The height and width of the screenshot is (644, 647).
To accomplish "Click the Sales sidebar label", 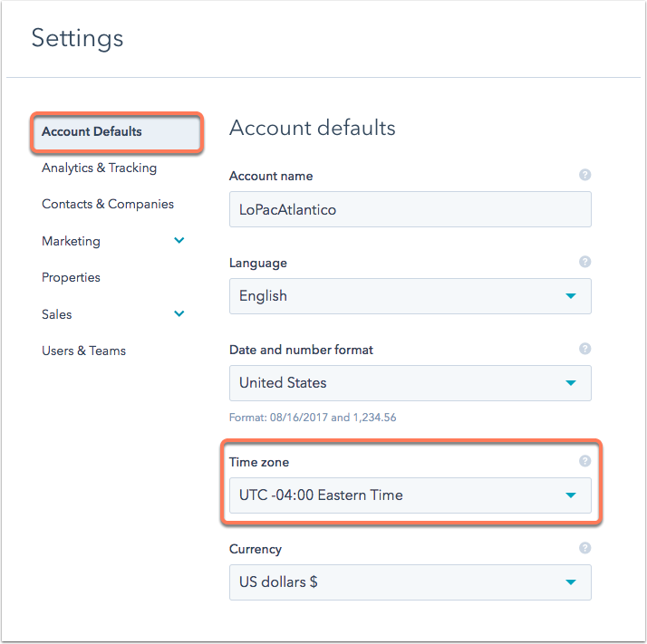I will pos(56,314).
